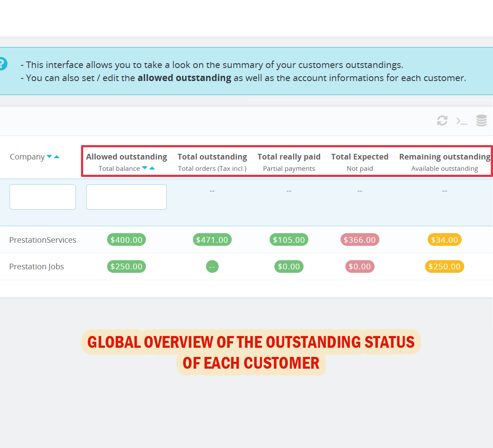Click the Remaining outstanding column header
Viewport: 493px width, 448px height.
(444, 157)
